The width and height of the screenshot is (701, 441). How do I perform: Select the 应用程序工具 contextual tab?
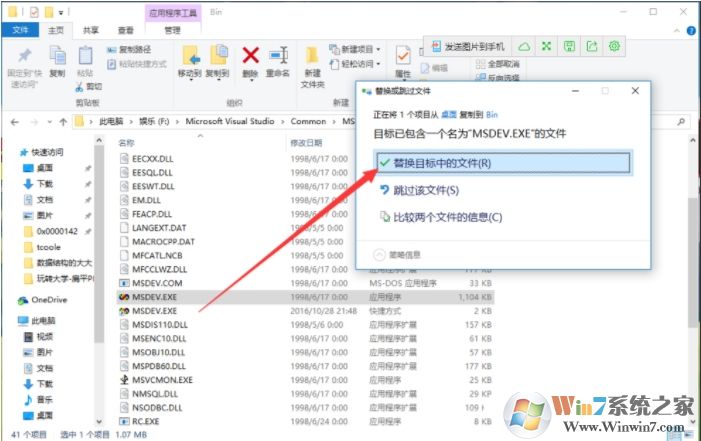[173, 13]
